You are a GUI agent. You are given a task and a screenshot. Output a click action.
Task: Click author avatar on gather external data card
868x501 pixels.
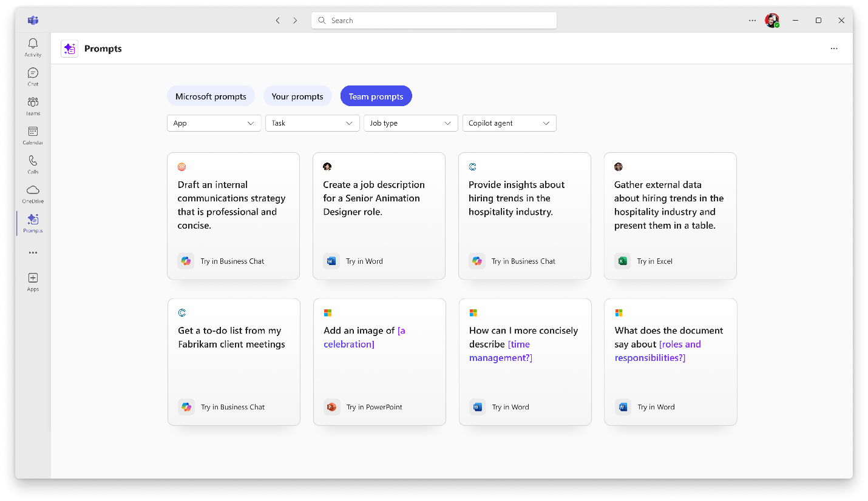coord(619,167)
